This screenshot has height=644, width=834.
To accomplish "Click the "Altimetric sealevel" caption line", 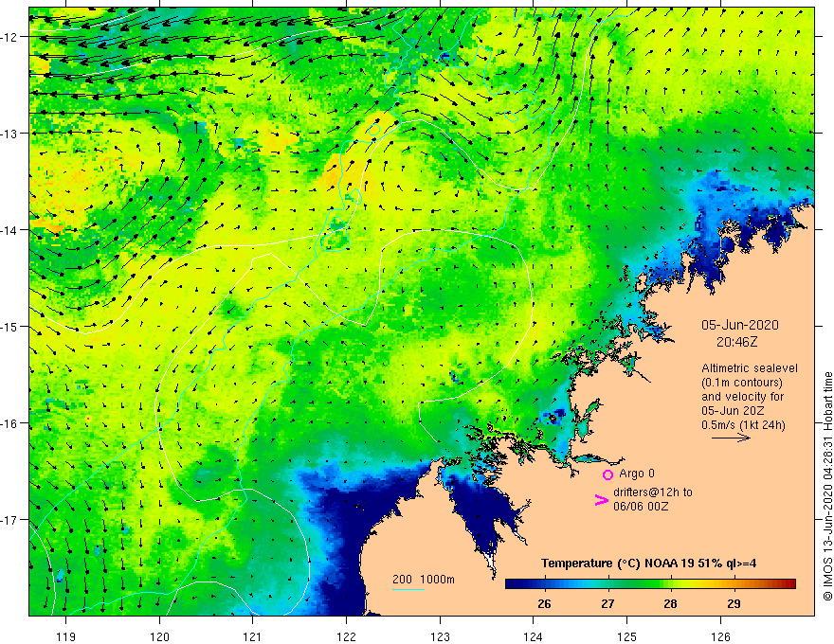I will (x=750, y=368).
